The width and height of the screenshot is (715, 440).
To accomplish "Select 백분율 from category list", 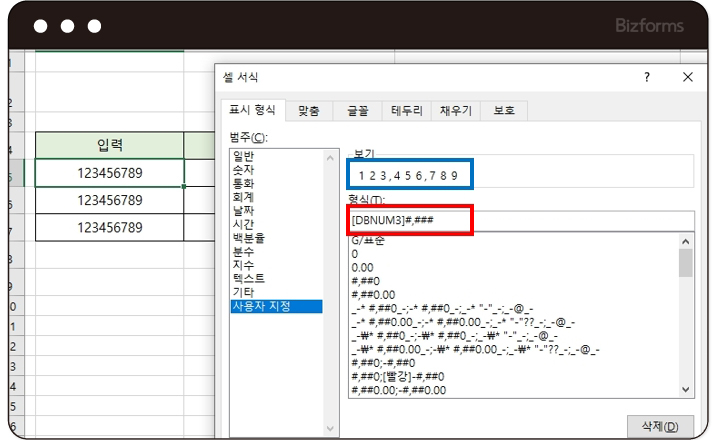I will (250, 238).
